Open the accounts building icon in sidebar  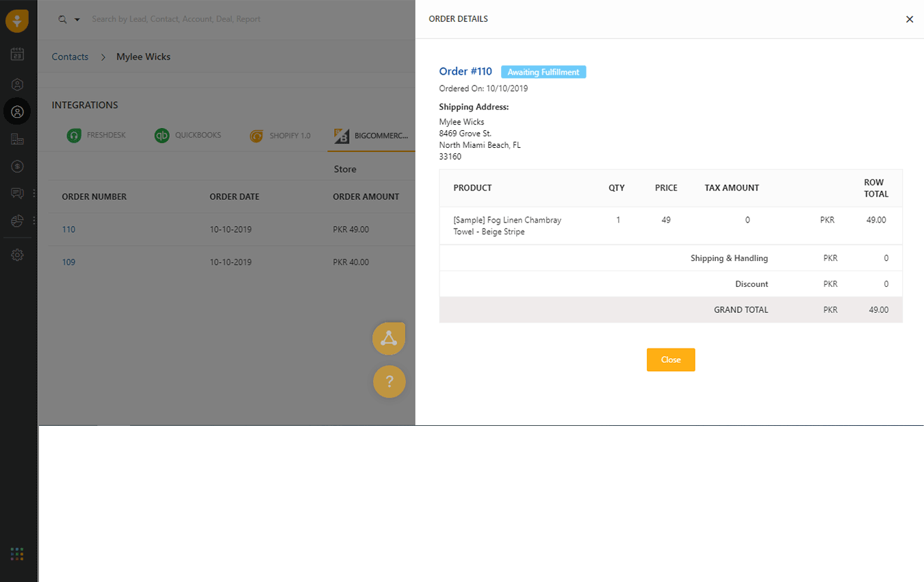tap(17, 138)
